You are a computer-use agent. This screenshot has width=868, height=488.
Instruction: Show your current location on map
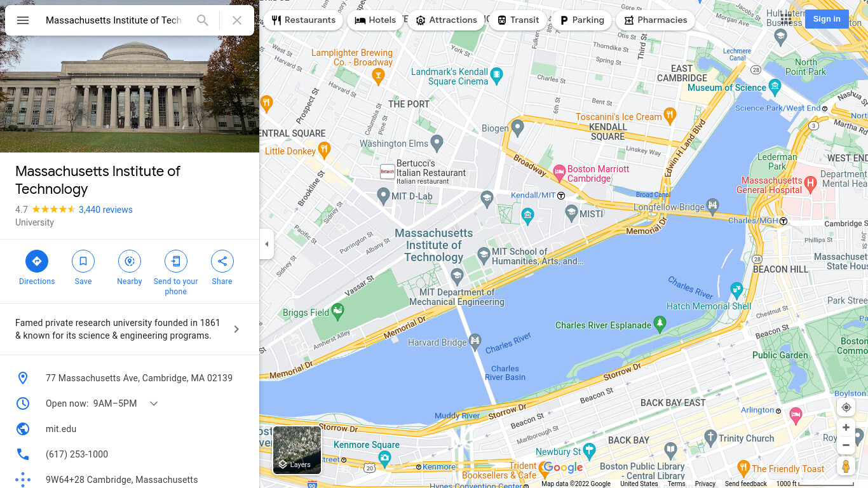(x=846, y=407)
